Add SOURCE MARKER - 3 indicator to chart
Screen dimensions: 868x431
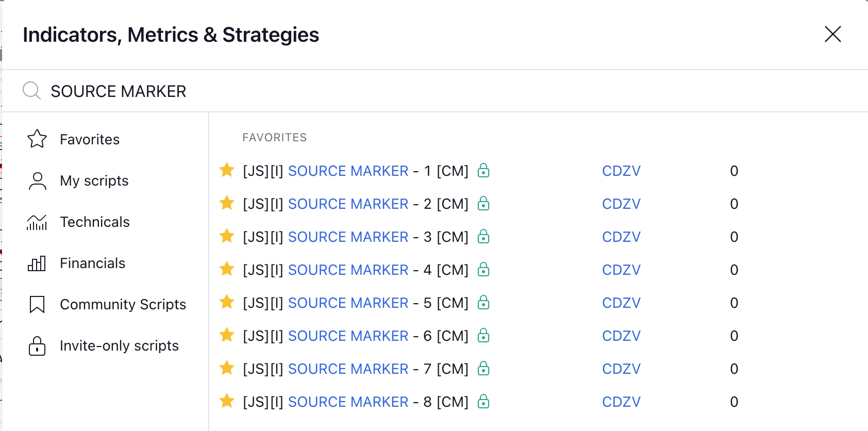pyautogui.click(x=355, y=237)
